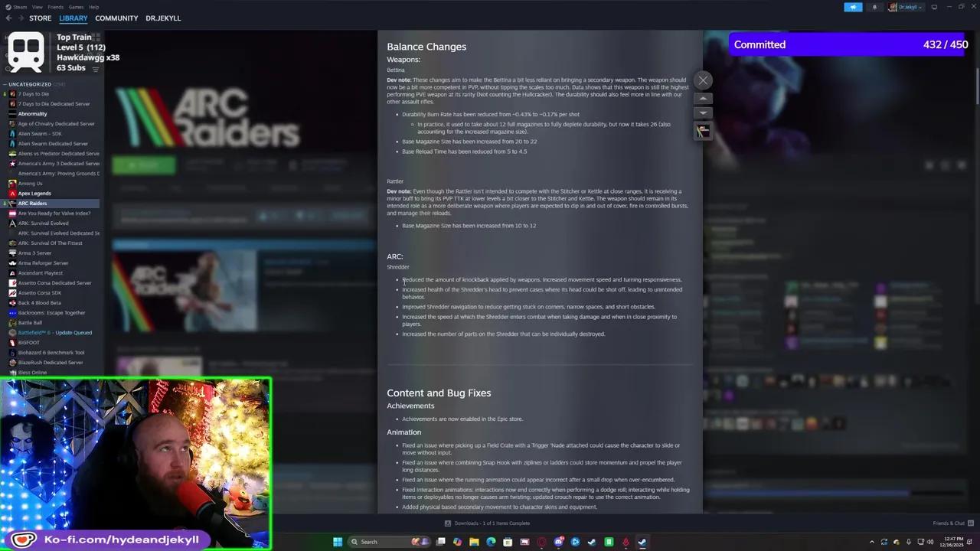This screenshot has width=980, height=551.
Task: Open Discord from the taskbar
Action: pyautogui.click(x=558, y=542)
